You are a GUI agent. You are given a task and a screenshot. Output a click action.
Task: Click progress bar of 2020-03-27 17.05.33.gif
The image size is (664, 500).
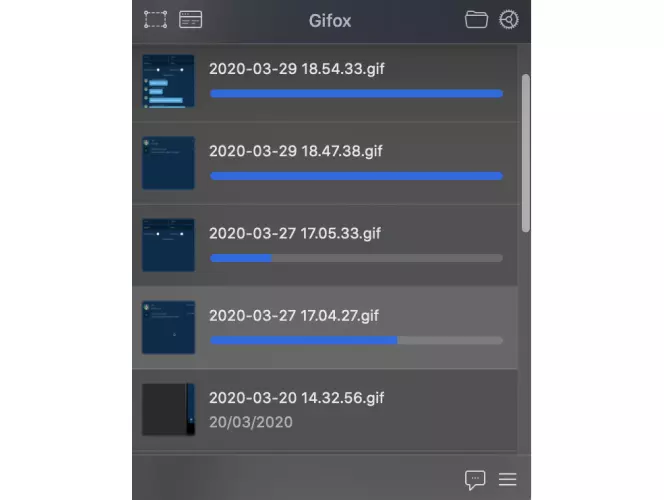coord(357,258)
